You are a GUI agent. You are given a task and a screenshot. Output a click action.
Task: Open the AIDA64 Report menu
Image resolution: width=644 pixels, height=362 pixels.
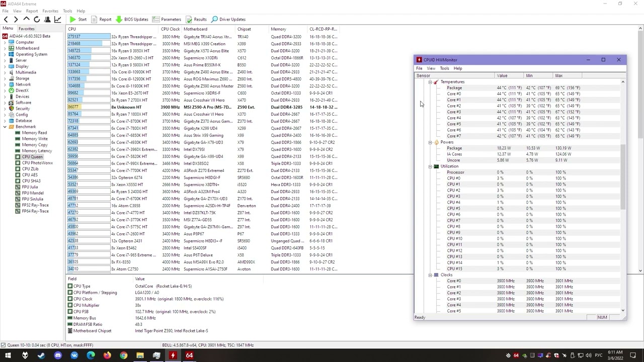(32, 11)
